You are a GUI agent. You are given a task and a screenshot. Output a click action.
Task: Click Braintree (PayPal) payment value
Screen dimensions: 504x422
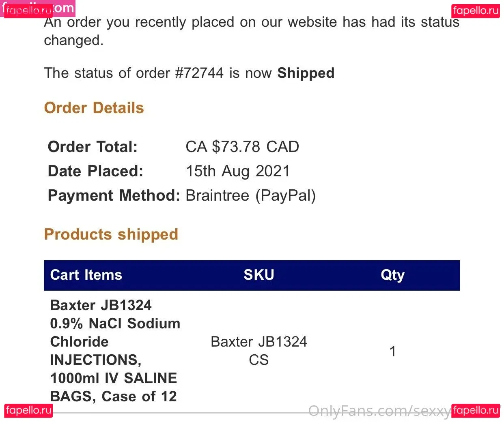pos(250,195)
